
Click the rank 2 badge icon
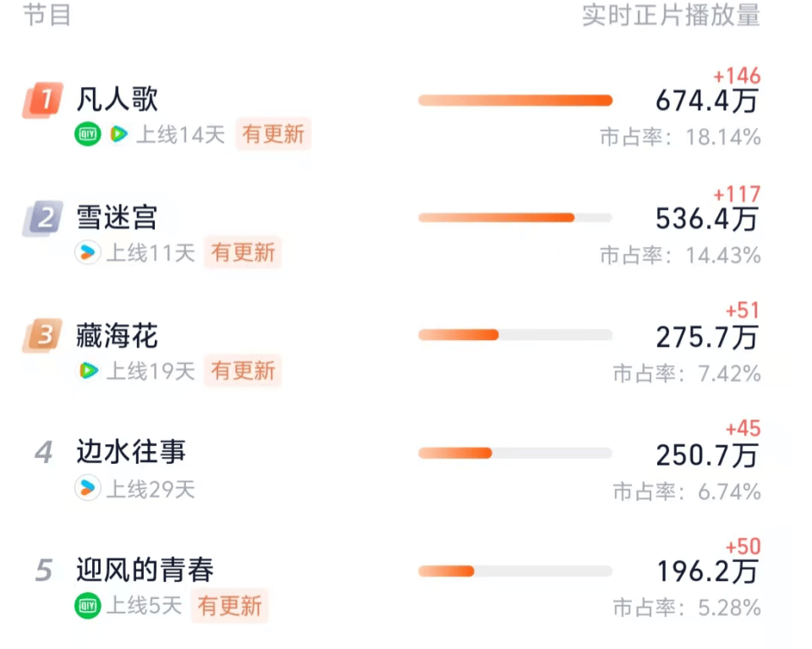tap(42, 219)
